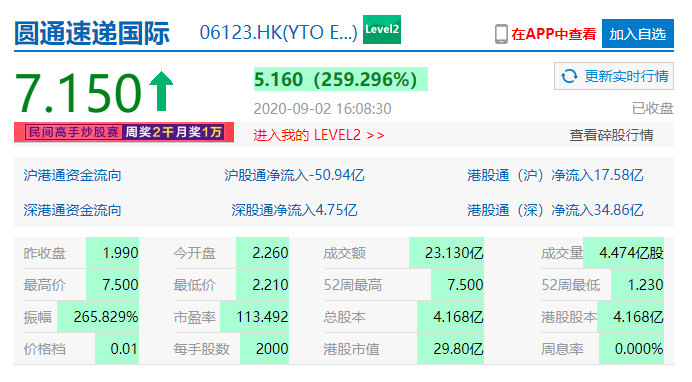Image resolution: width=692 pixels, height=382 pixels.
Task: Click the 成交额 label
Action: [x=345, y=253]
